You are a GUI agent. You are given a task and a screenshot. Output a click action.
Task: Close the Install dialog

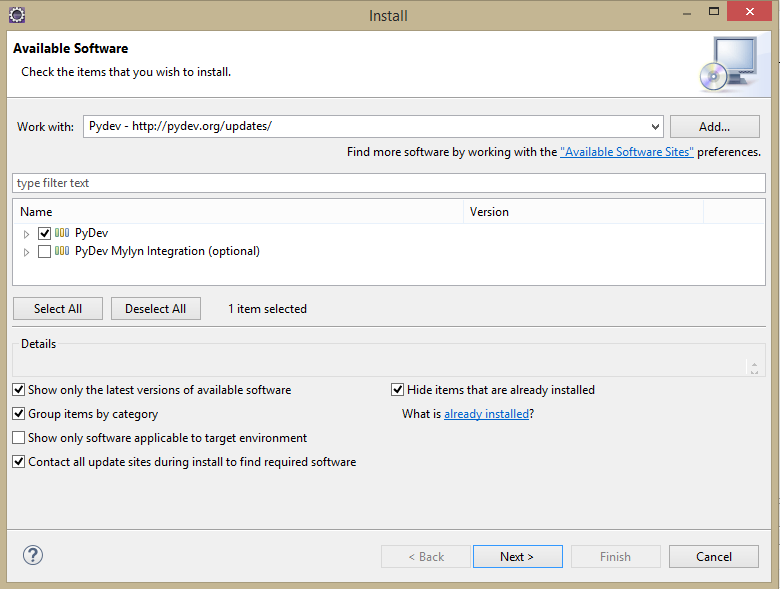[x=749, y=11]
